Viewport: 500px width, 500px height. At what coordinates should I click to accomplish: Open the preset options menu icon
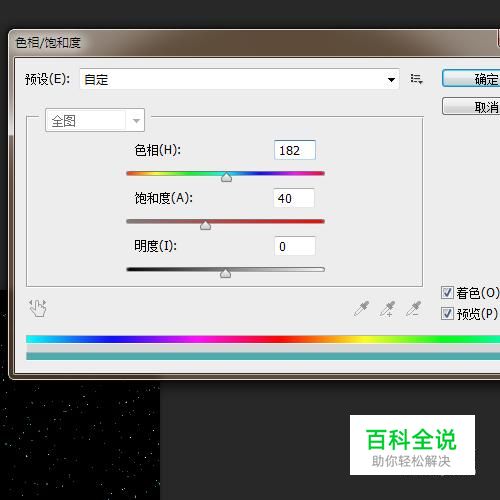[x=416, y=79]
